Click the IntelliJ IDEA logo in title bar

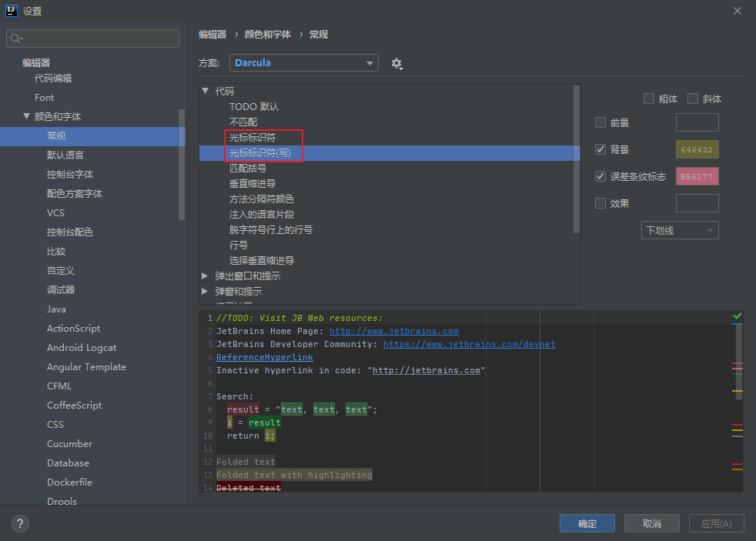11,11
